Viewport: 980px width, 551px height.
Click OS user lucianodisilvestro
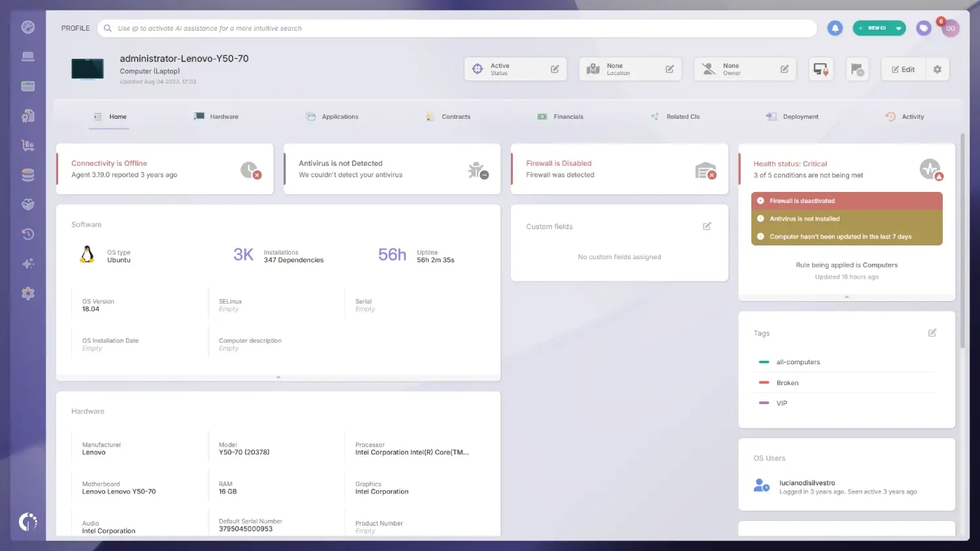pyautogui.click(x=807, y=483)
